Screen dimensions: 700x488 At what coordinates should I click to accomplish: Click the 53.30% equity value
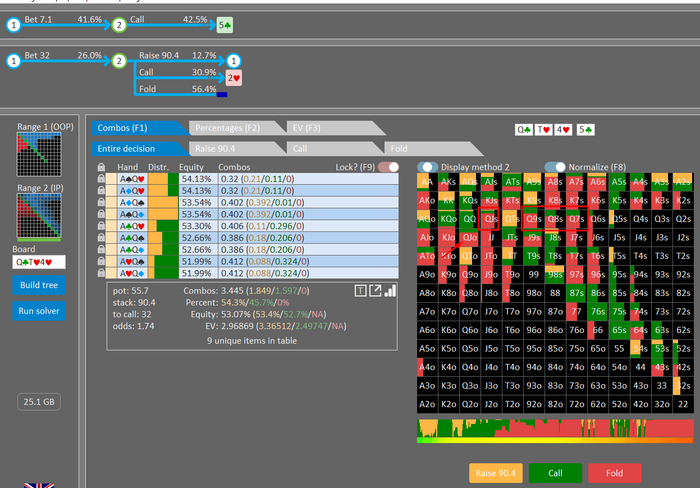click(x=196, y=226)
